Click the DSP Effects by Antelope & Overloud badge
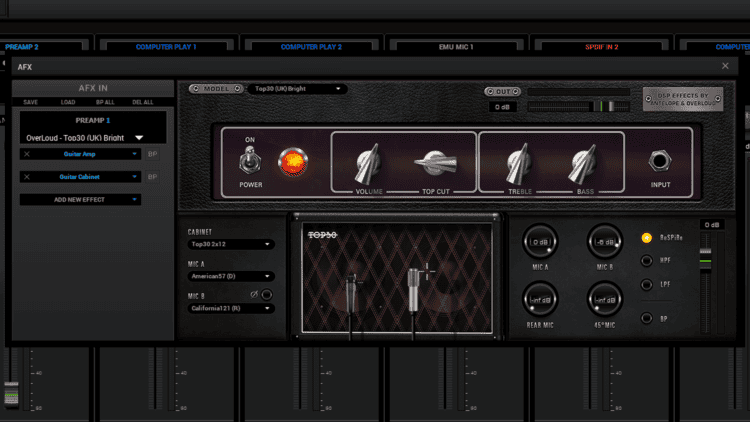 tap(683, 99)
